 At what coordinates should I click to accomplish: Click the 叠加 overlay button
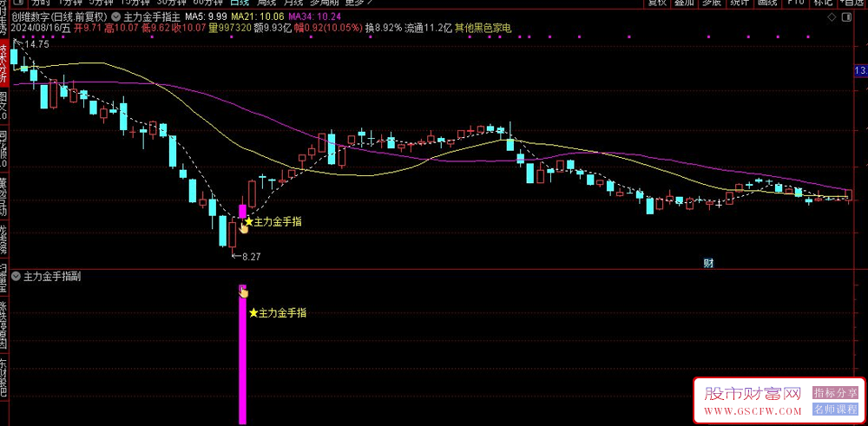pyautogui.click(x=684, y=3)
